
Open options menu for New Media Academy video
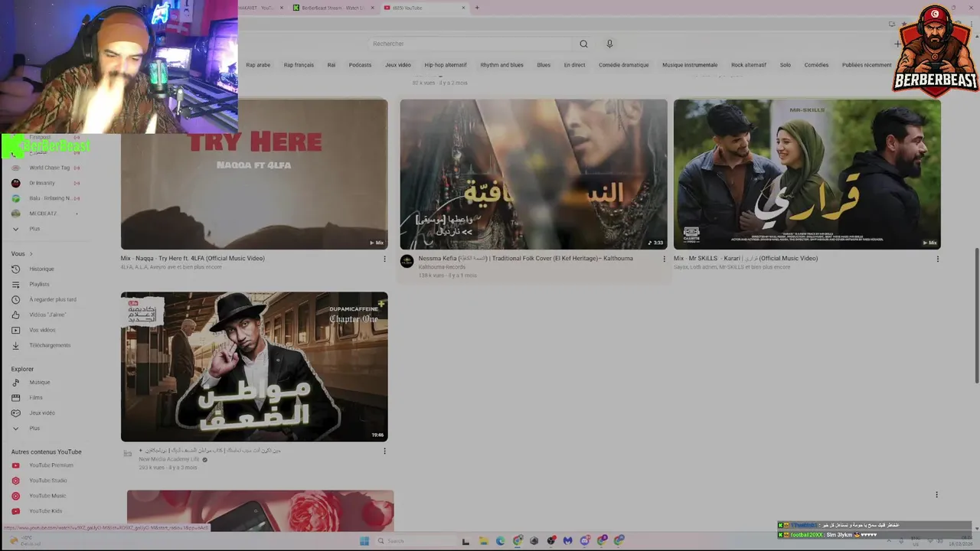tap(384, 452)
